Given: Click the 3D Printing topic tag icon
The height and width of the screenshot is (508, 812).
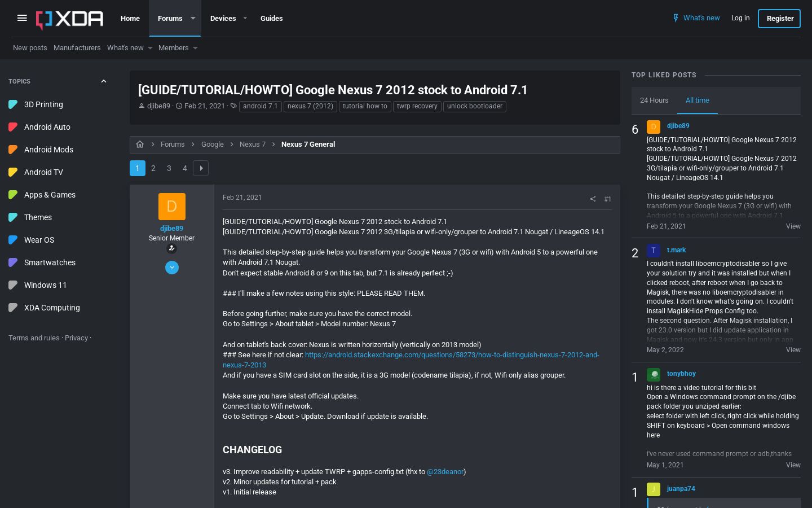Looking at the screenshot, I should (x=14, y=104).
